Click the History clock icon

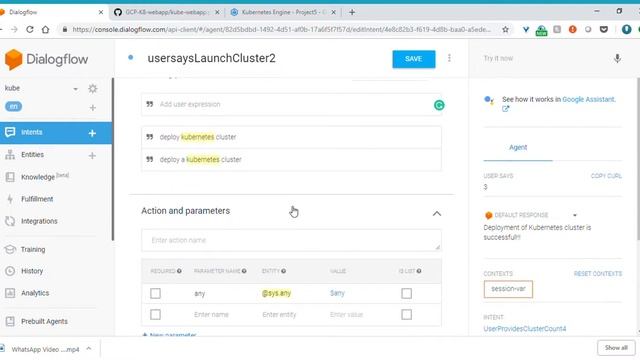click(x=10, y=271)
